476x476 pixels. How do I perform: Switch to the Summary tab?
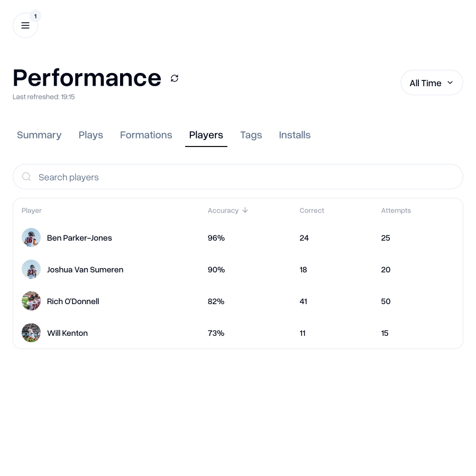[x=39, y=135]
